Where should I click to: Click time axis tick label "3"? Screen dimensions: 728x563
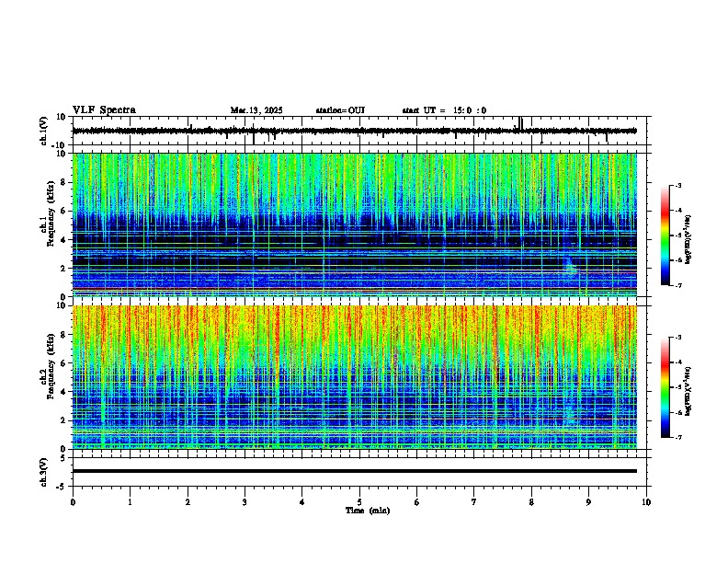pyautogui.click(x=245, y=502)
